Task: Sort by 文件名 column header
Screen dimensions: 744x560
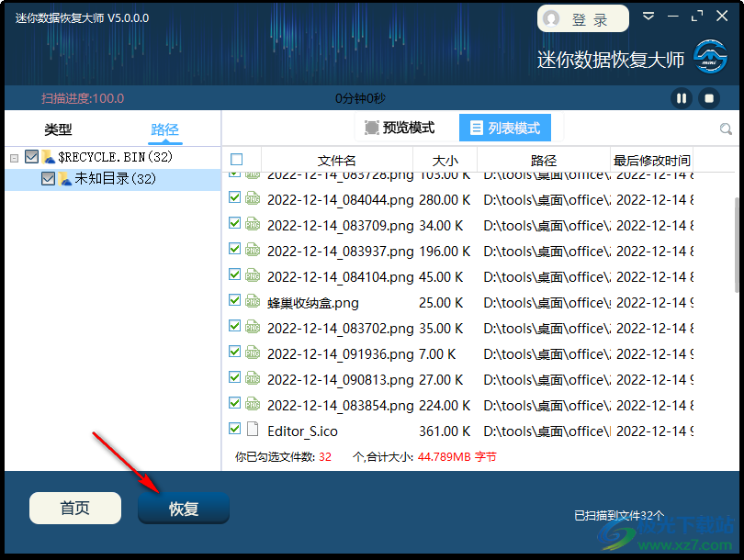Action: point(336,161)
